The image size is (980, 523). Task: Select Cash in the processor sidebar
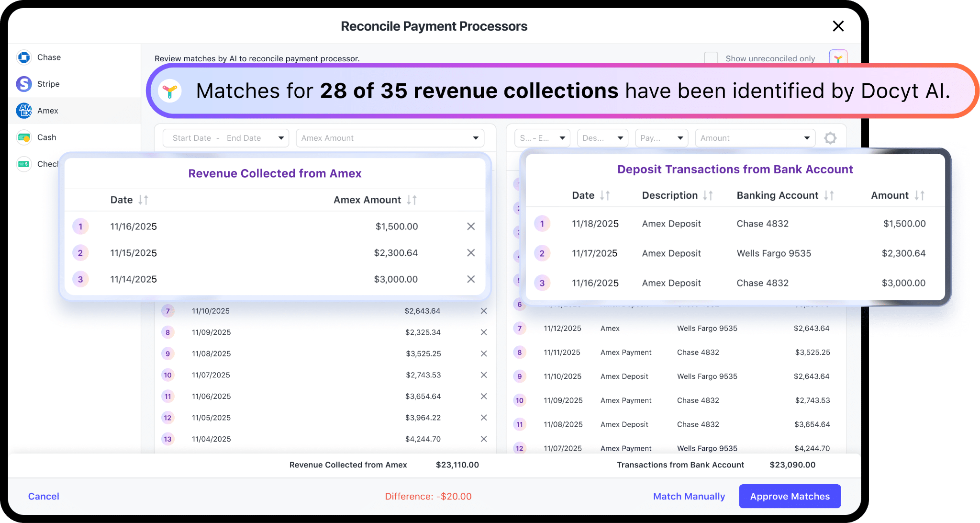(75, 137)
